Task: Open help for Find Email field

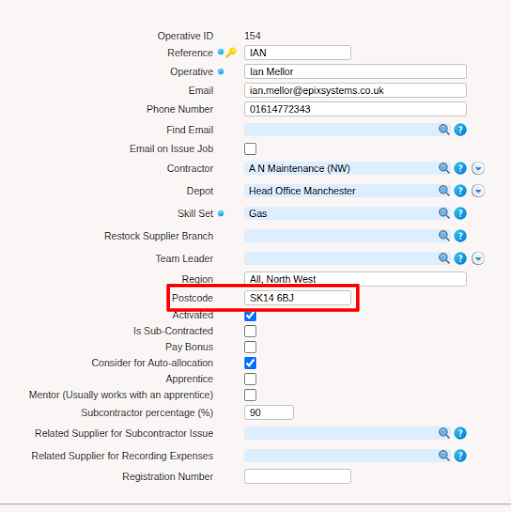Action: pos(460,130)
